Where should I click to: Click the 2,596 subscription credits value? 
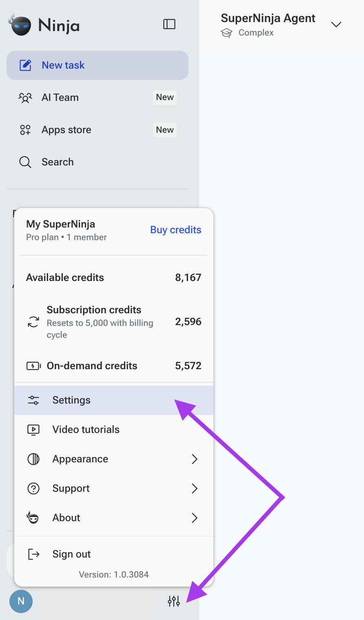coord(188,322)
